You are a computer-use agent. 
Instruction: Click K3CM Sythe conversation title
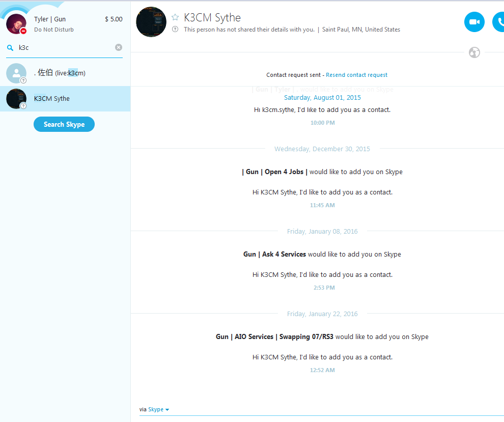pyautogui.click(x=212, y=17)
